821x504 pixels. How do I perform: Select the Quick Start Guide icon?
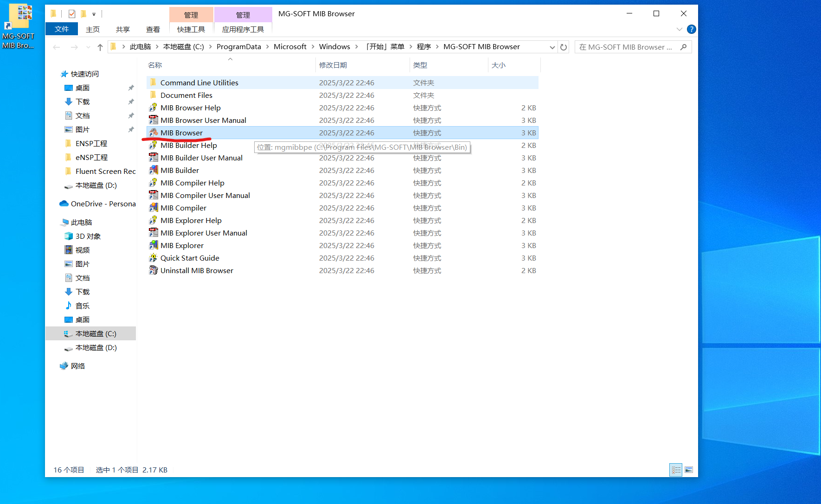[x=153, y=258]
